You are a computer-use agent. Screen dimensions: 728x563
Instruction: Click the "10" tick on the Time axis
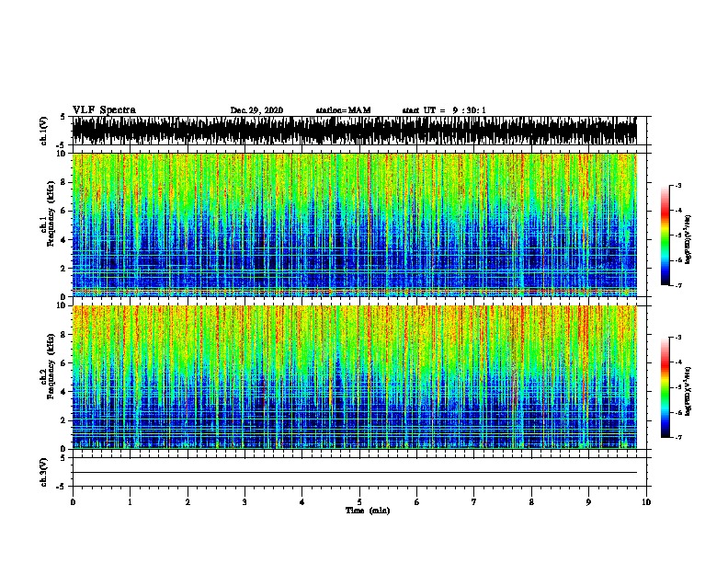point(646,502)
